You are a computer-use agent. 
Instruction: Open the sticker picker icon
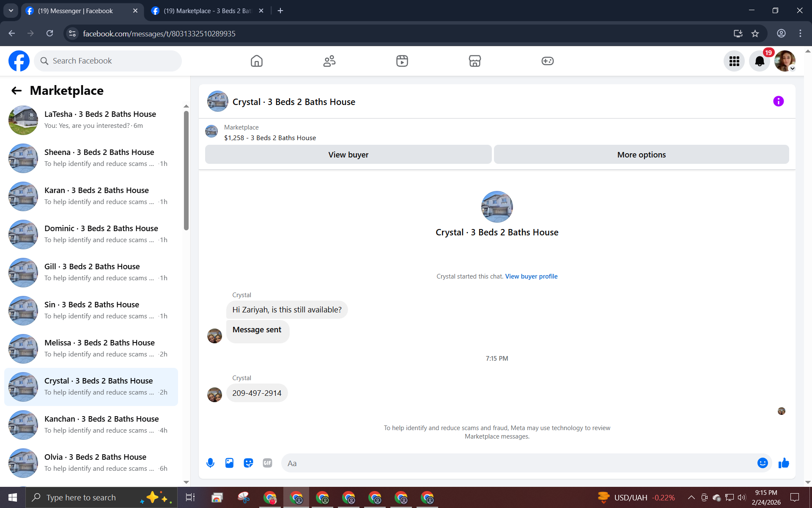(248, 463)
